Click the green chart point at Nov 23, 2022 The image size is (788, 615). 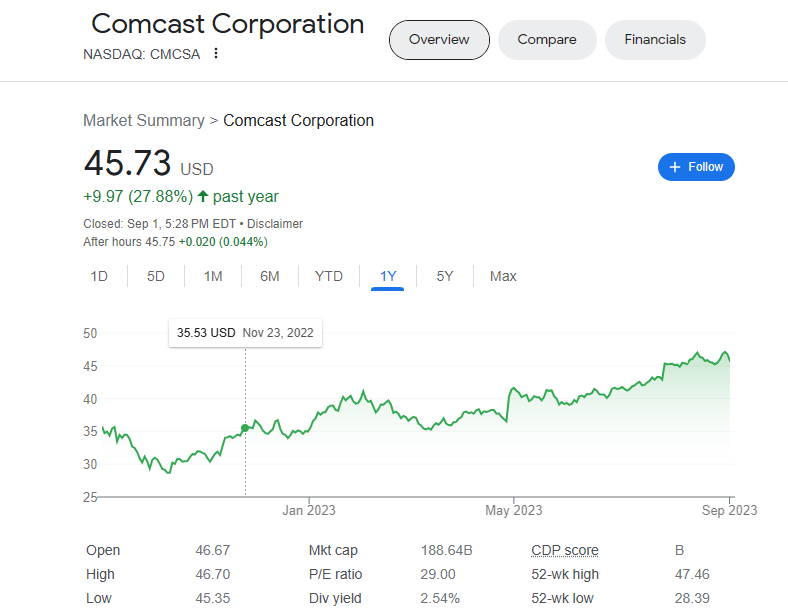[245, 428]
